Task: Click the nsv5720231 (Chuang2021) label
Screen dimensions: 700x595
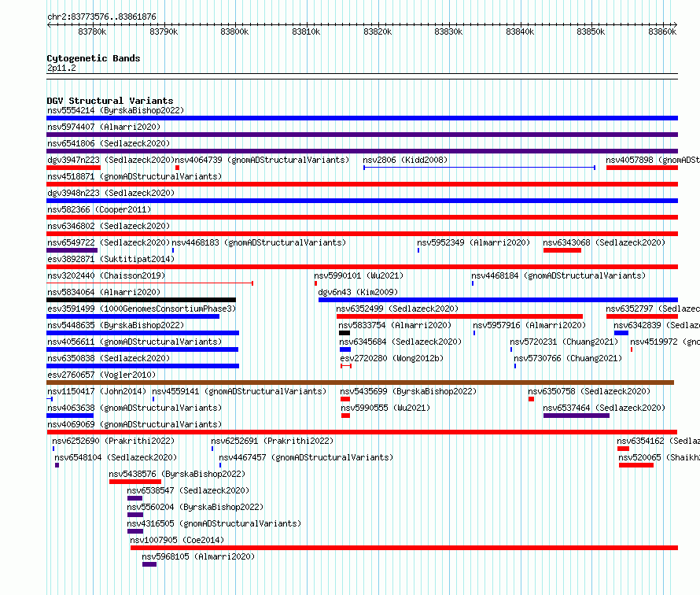Action: pyautogui.click(x=564, y=342)
